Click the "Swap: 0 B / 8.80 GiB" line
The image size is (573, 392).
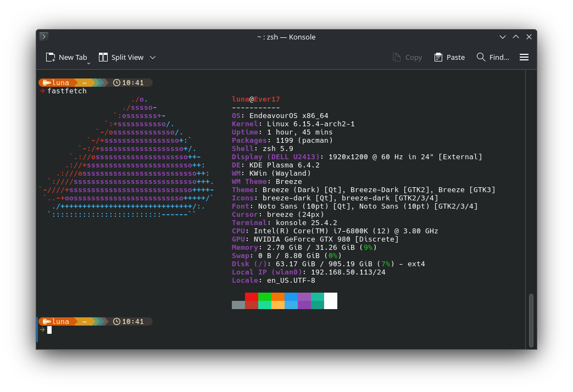(287, 256)
